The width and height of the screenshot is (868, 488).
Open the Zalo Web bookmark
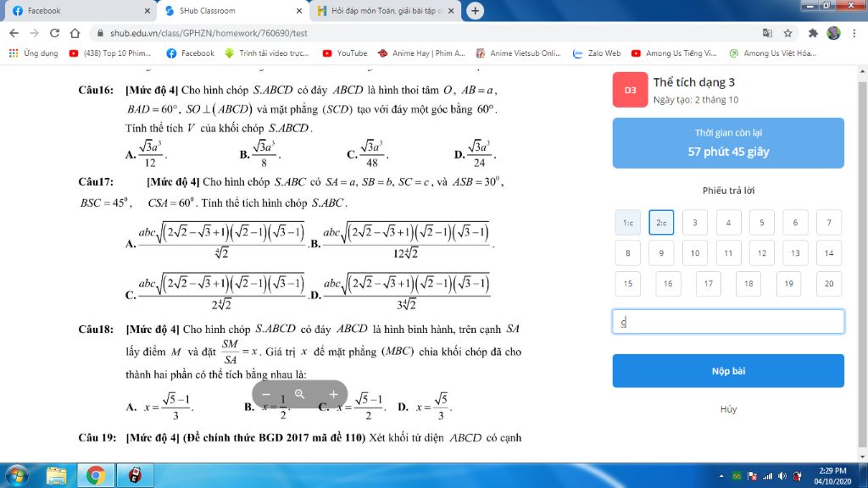(x=597, y=53)
